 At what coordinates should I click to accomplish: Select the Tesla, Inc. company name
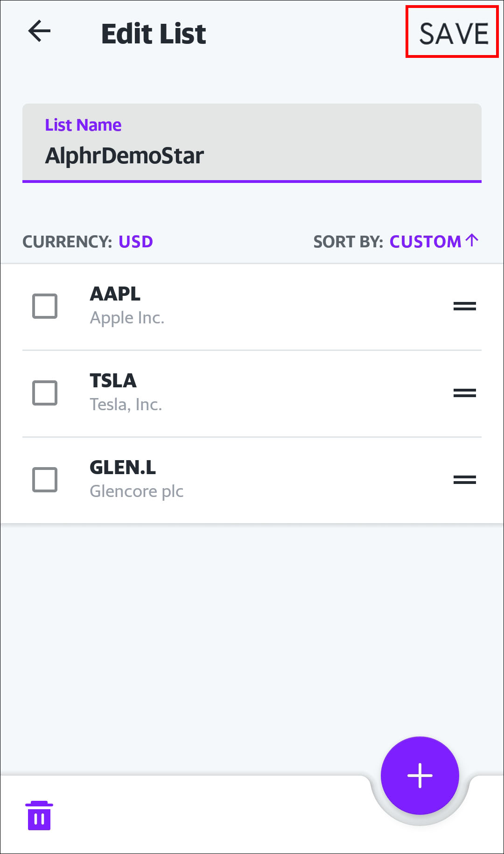tap(126, 405)
